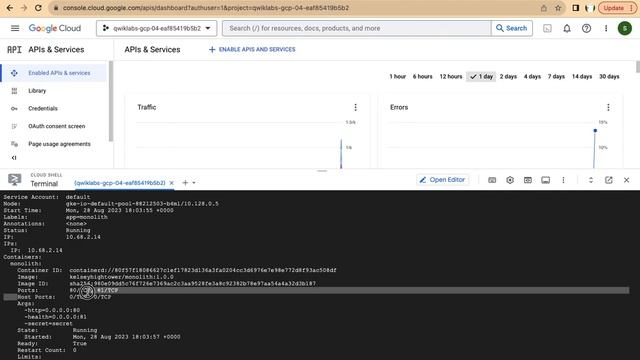Select the 1 hour time range
640x360 pixels.
(x=397, y=76)
